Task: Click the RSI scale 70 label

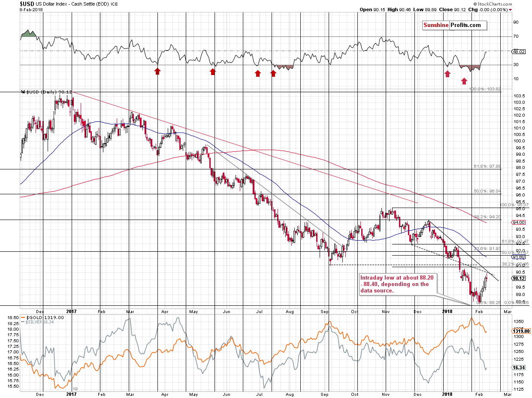Action: 516,36
